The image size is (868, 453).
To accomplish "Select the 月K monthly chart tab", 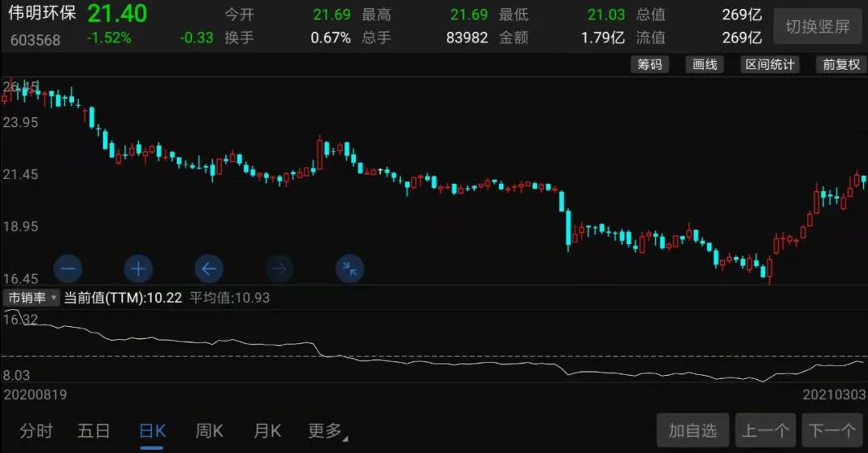I will pyautogui.click(x=267, y=431).
